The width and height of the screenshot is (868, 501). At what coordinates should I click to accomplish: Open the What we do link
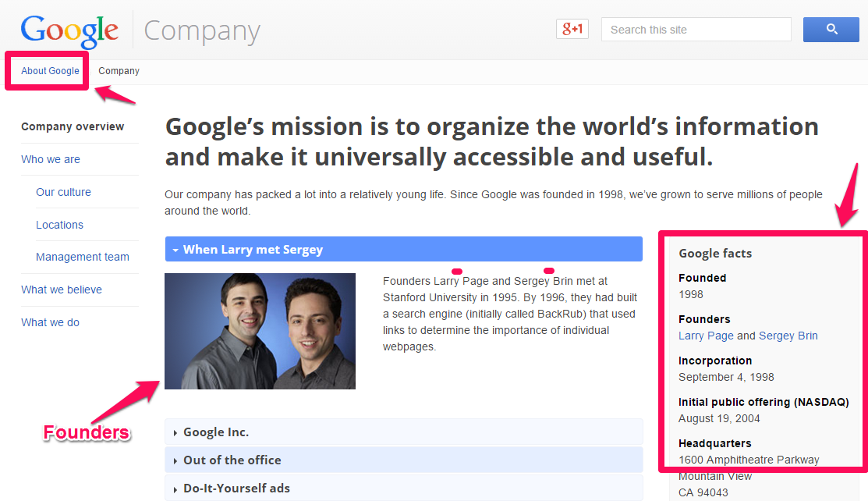click(50, 322)
